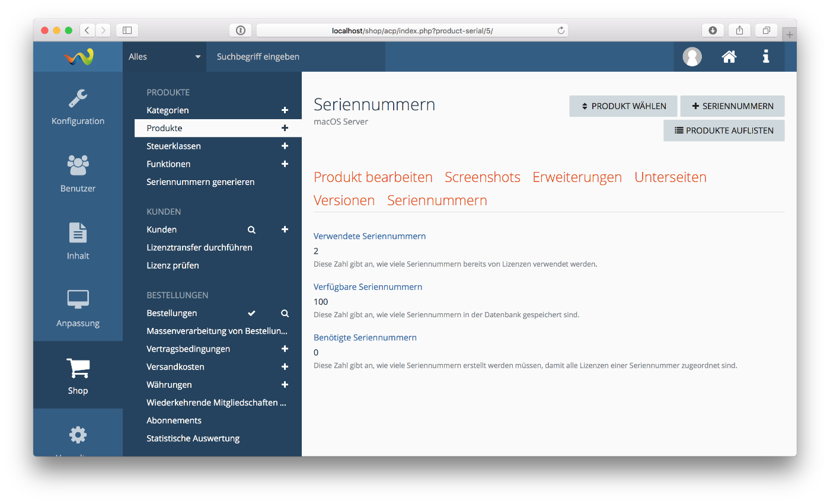Switch to the Versionen tab
The image size is (830, 504).
pos(344,200)
